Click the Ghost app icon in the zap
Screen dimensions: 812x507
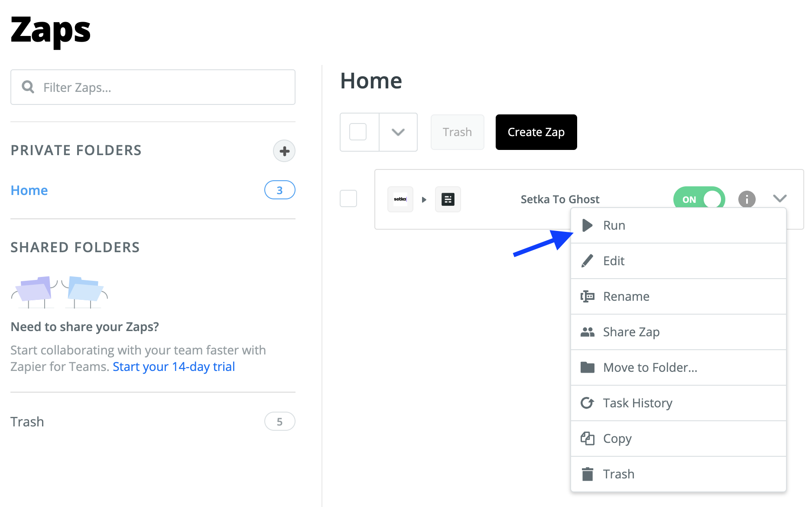[448, 199]
